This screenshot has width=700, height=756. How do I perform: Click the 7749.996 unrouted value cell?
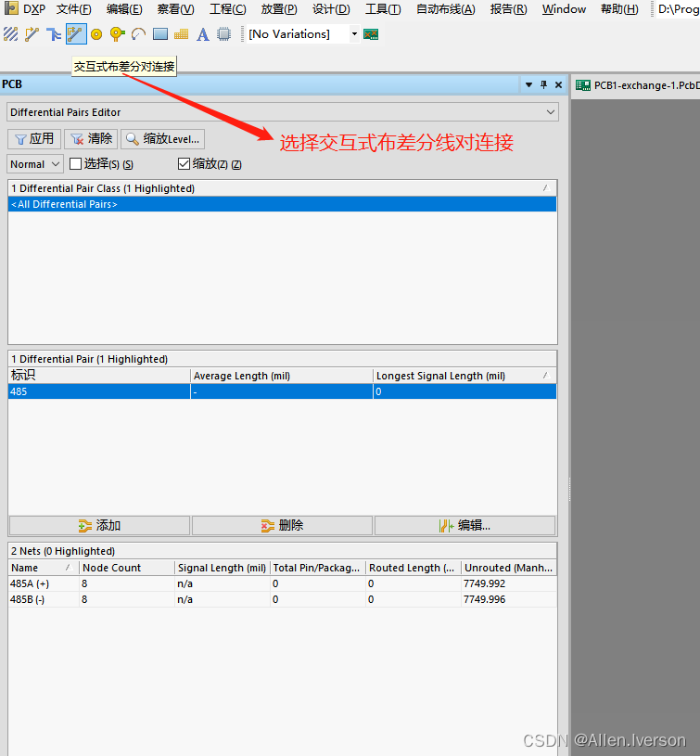(x=509, y=599)
